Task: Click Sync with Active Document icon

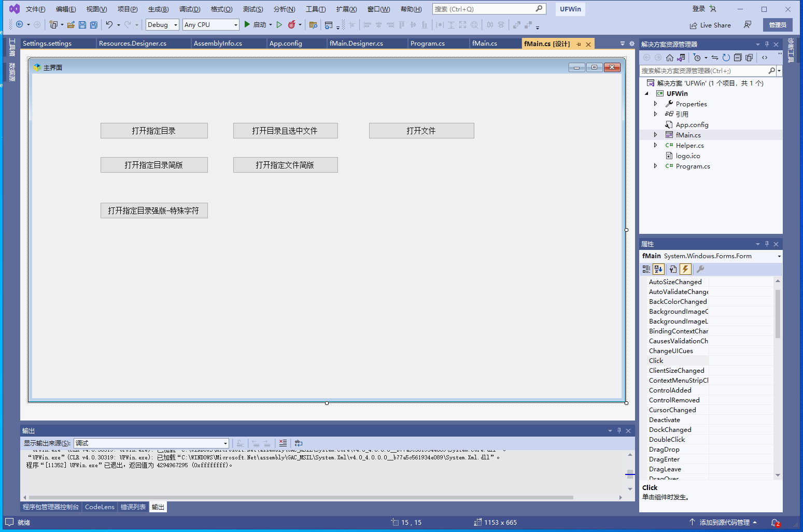Action: pos(715,58)
